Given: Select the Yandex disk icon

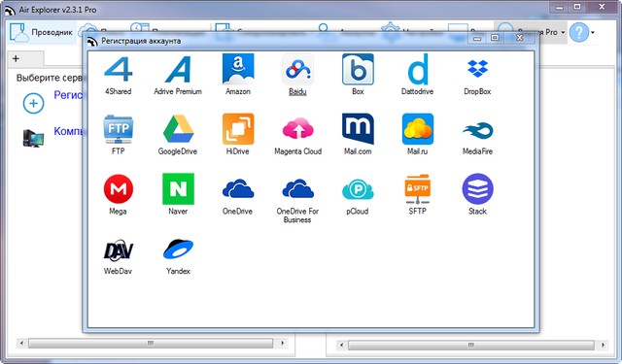Looking at the screenshot, I should (178, 249).
